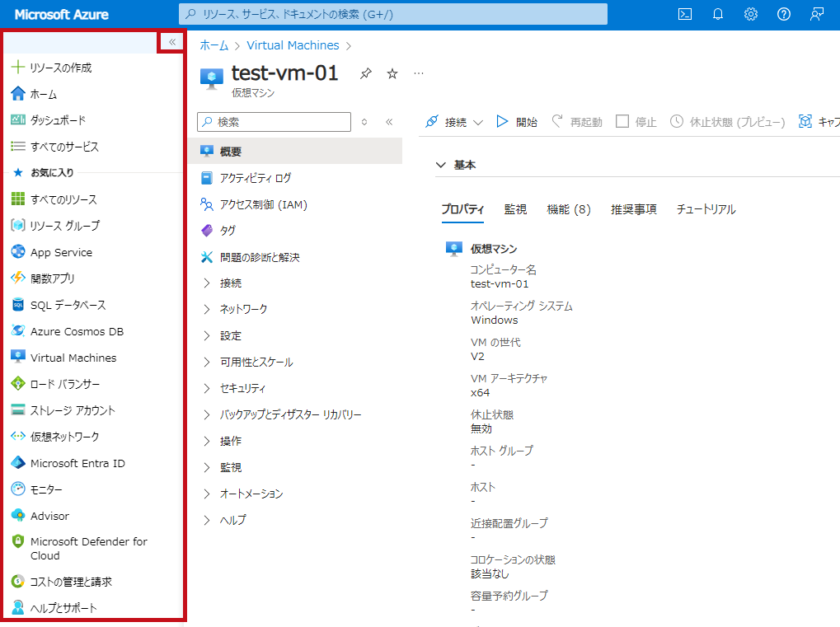This screenshot has height=627, width=840.
Task: Open the help question mark icon
Action: coord(784,15)
